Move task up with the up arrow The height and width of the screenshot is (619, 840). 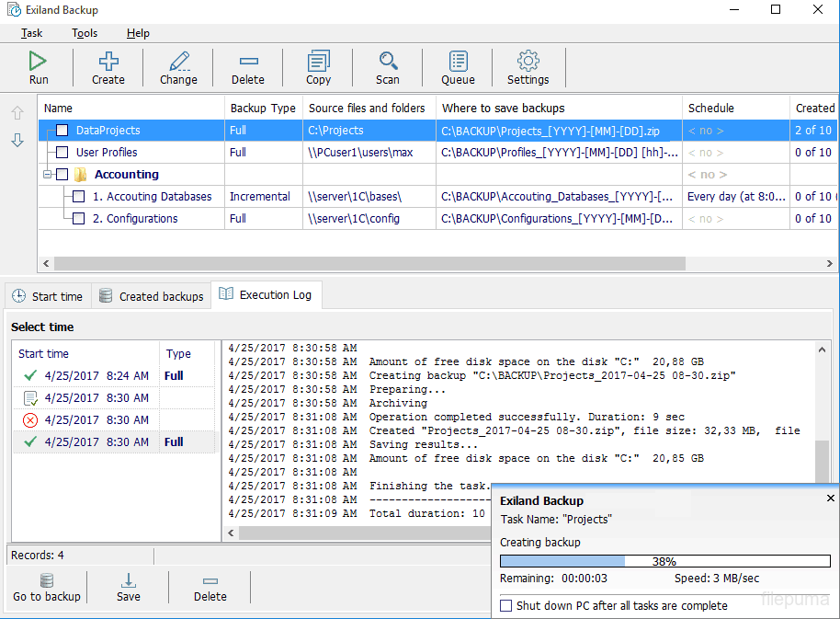pyautogui.click(x=17, y=113)
